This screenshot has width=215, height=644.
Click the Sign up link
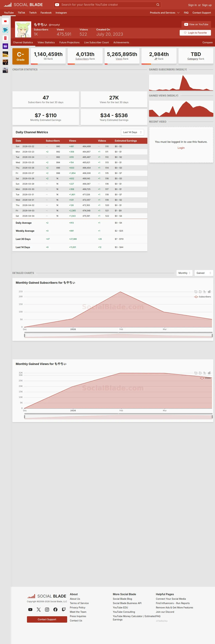(207, 5)
